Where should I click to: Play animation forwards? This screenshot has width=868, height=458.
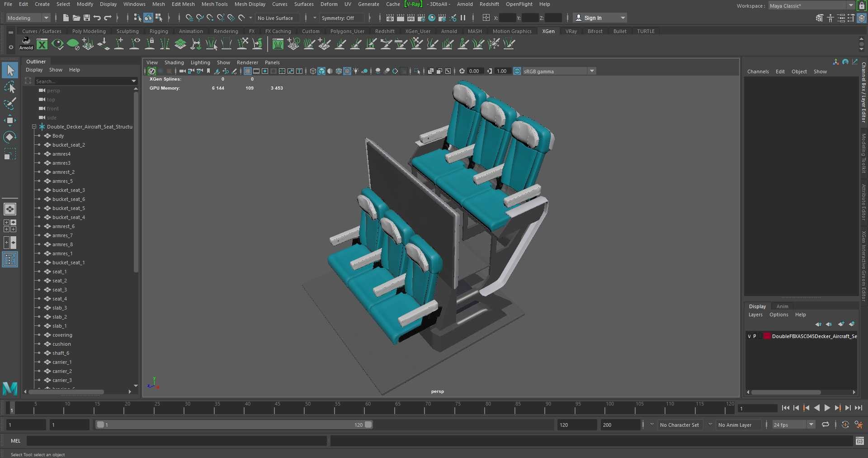click(x=827, y=408)
